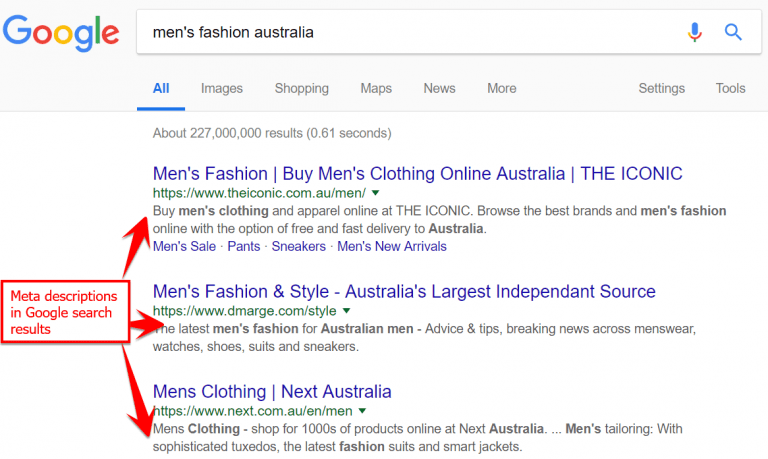768x459 pixels.
Task: Go to the Maps tab
Action: pos(376,88)
